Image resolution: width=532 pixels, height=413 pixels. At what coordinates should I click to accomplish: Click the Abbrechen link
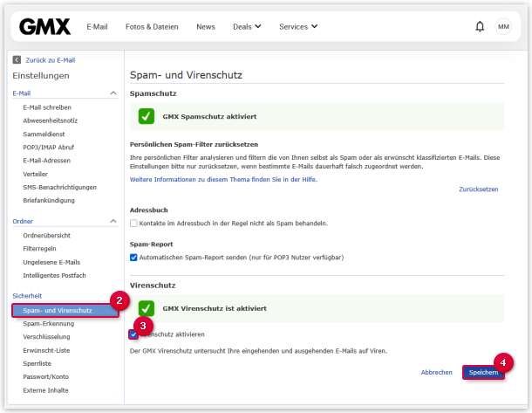tap(436, 372)
